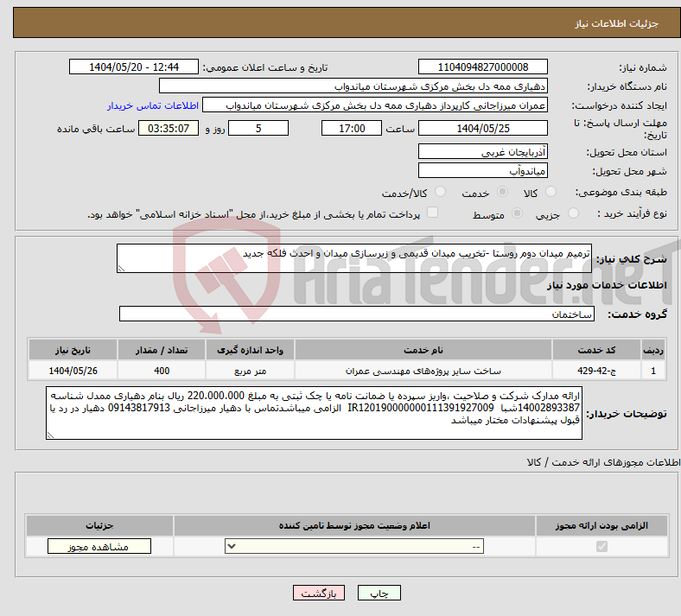
Task: Click the cell ساخت سایر پروژه‌های مهندسی عمران
Action: pos(423,371)
